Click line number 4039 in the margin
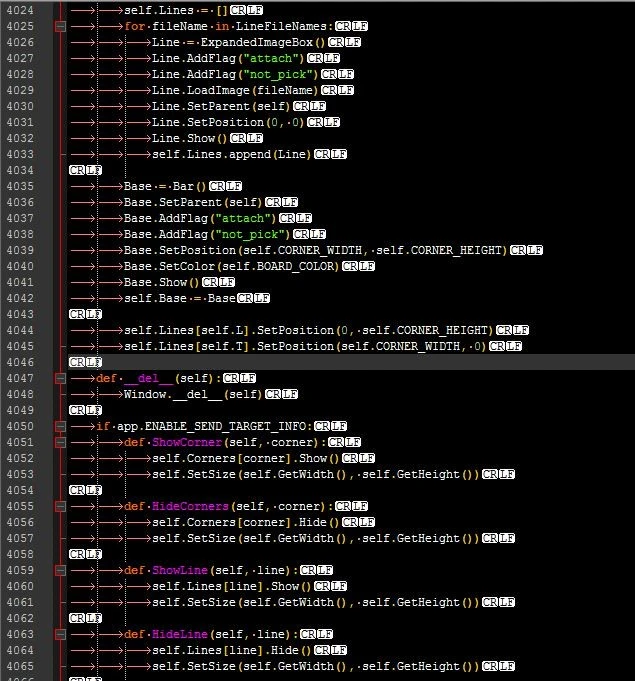Viewport: 635px width, 681px height. click(20, 251)
